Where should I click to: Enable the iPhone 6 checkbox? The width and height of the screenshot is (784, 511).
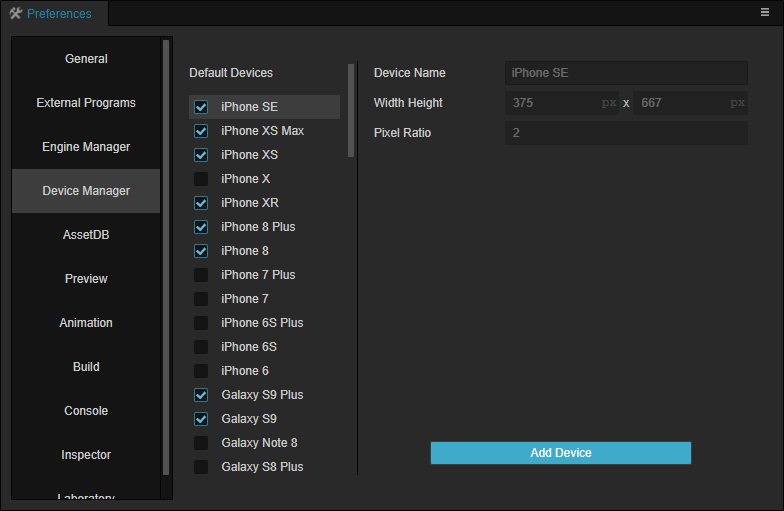tap(201, 371)
